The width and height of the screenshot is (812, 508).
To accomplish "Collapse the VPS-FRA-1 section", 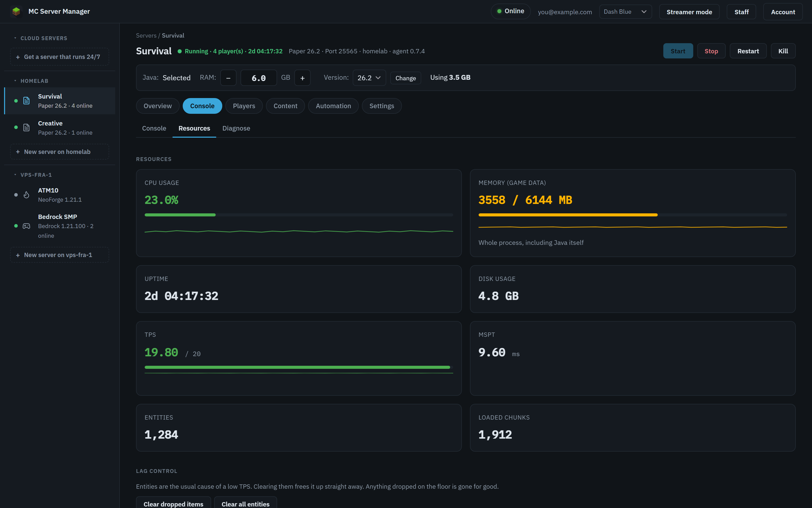I will pos(33,175).
